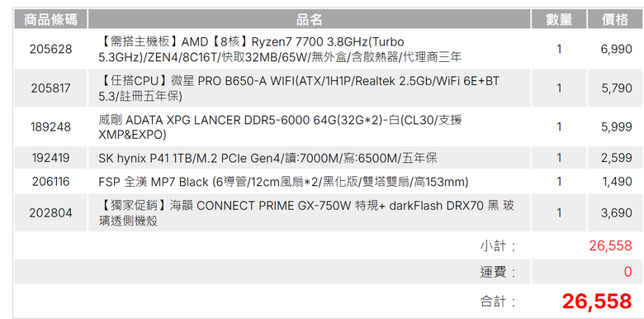
Task: Open the AMD Ryzen7 7700 product name
Action: coord(280,50)
